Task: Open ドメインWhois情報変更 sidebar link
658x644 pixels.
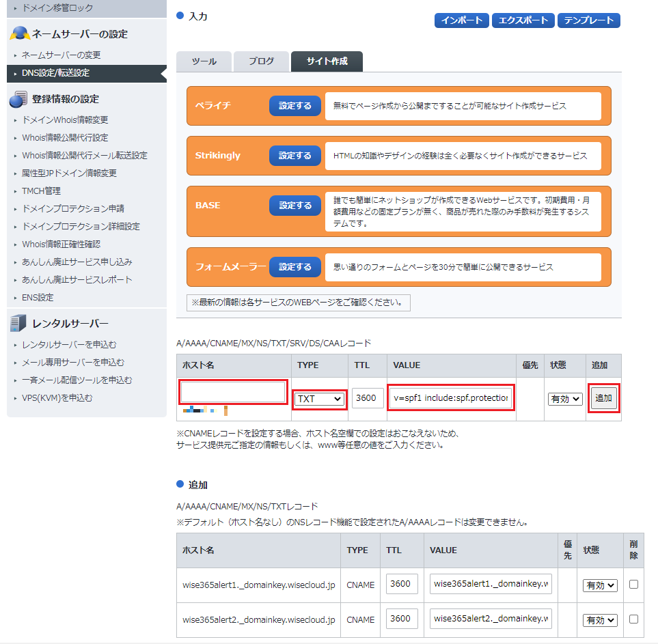Action: pos(65,120)
